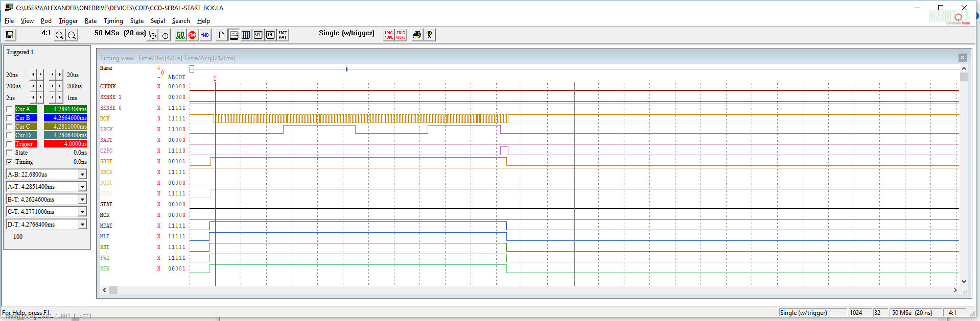Switch to the timing waveform view icon

click(x=234, y=35)
